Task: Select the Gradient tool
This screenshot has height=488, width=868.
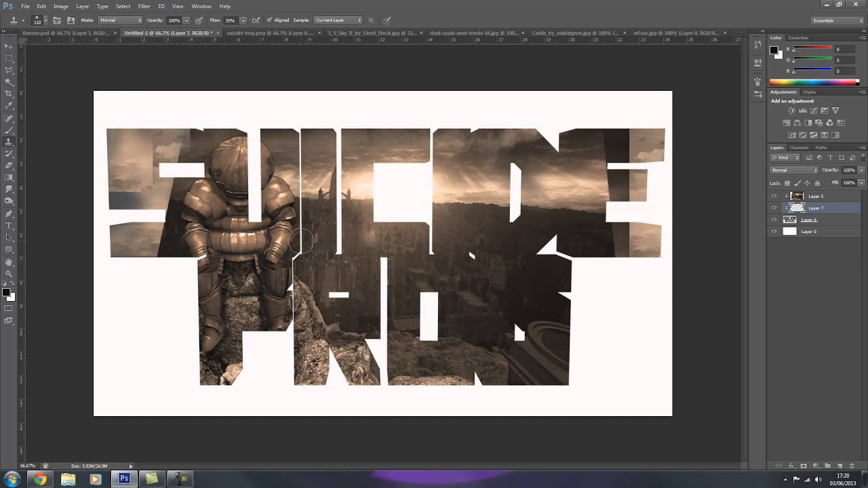Action: pyautogui.click(x=9, y=178)
